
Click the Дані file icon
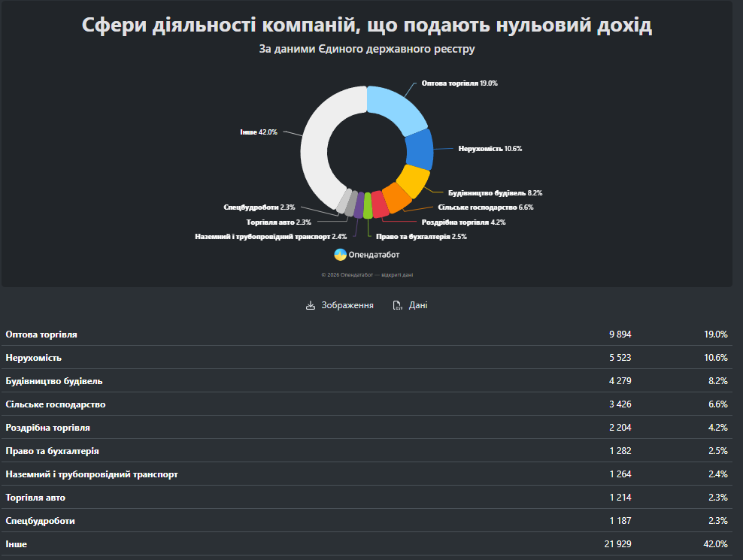tap(397, 306)
